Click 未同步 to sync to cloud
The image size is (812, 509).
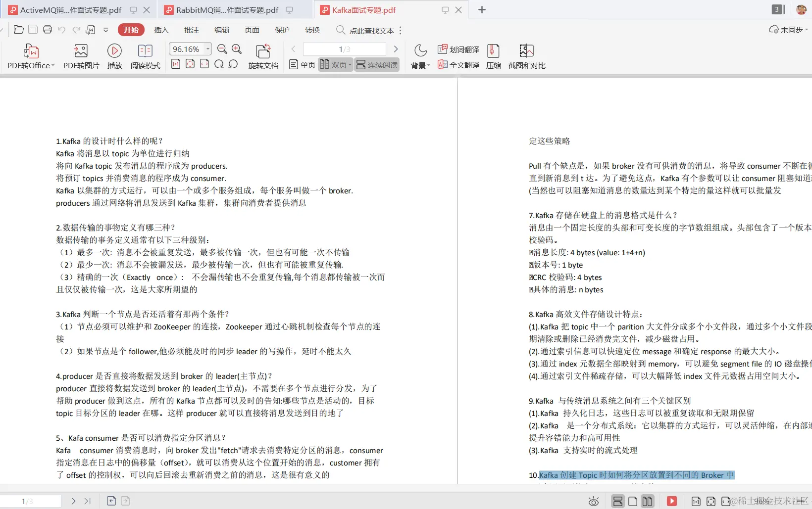point(787,30)
